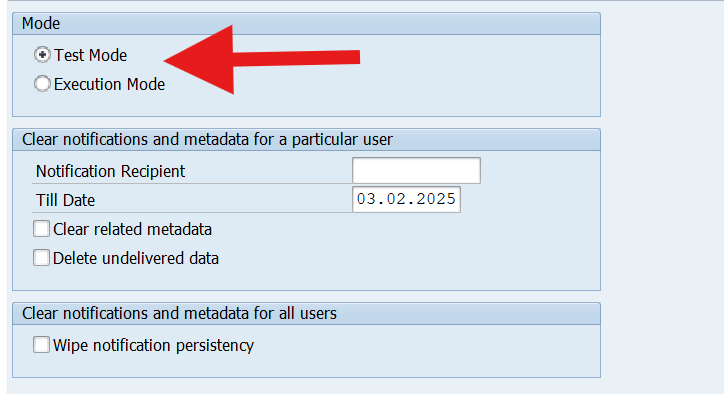Click the 'for a particular user' section header
This screenshot has height=394, width=724.
click(x=307, y=139)
